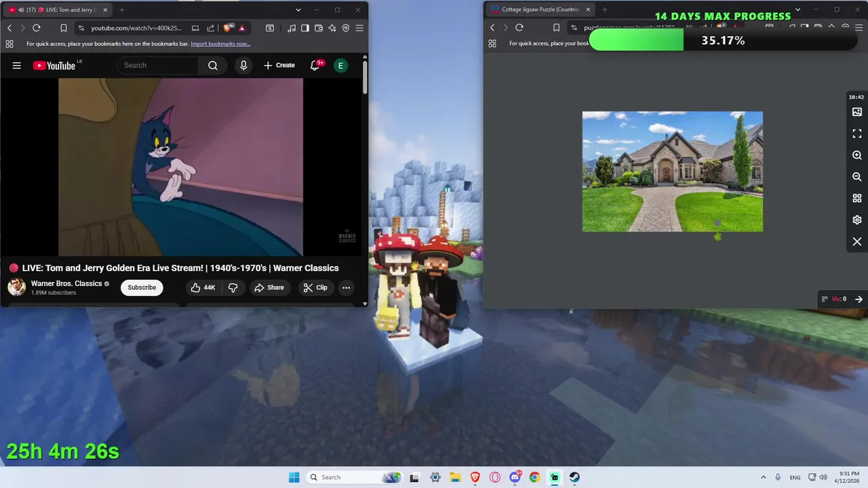Viewport: 868px width, 488px height.
Task: Open the Brave playlist music note icon
Action: pos(292,28)
